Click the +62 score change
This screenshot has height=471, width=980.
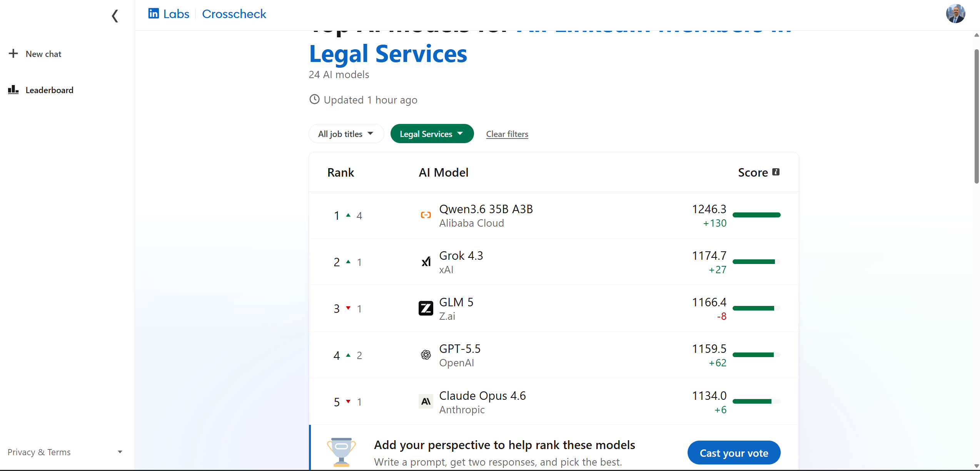(x=718, y=363)
